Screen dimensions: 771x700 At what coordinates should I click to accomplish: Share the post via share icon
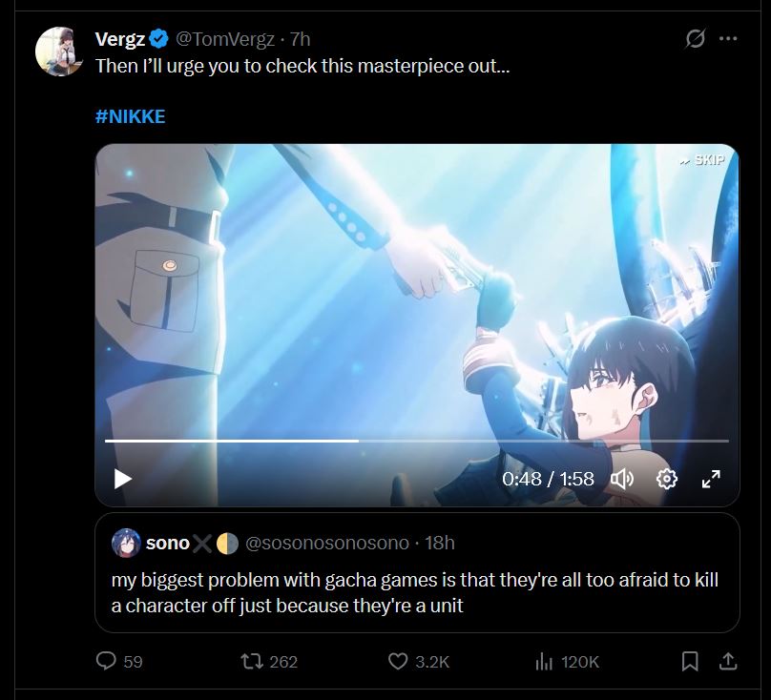[x=728, y=661]
